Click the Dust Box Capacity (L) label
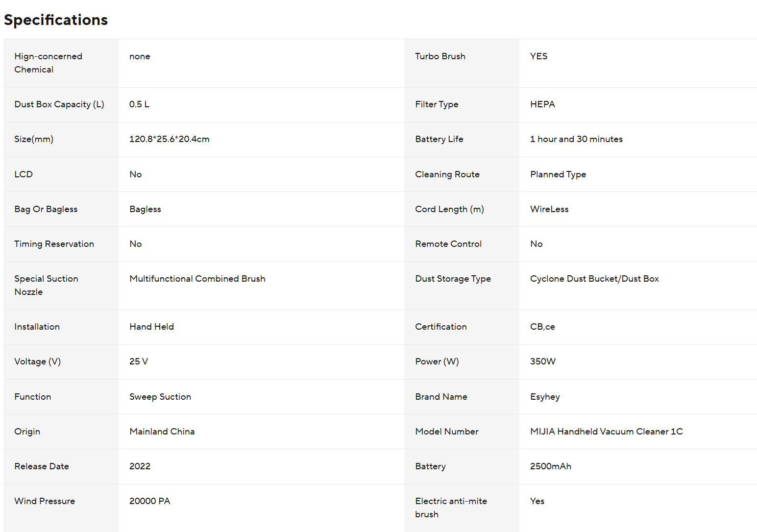757x532 pixels. pos(59,104)
